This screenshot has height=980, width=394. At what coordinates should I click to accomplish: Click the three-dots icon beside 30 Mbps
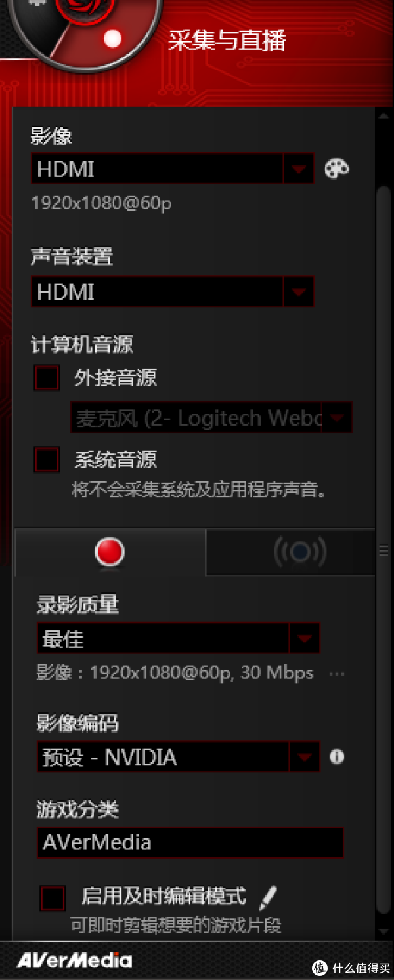point(337,674)
